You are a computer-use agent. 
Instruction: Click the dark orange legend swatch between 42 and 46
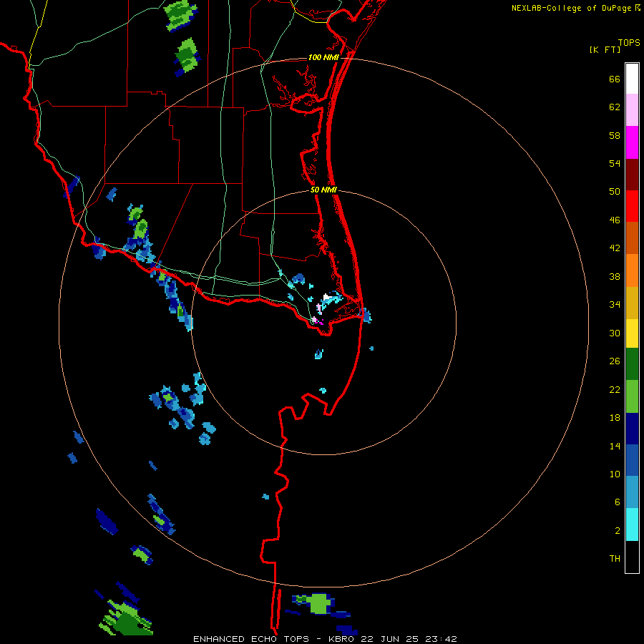(x=632, y=238)
